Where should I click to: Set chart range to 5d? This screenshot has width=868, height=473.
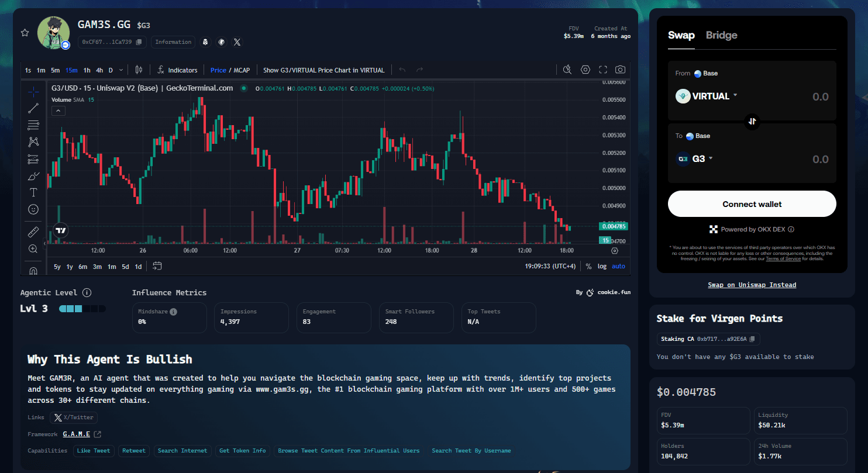tap(125, 267)
